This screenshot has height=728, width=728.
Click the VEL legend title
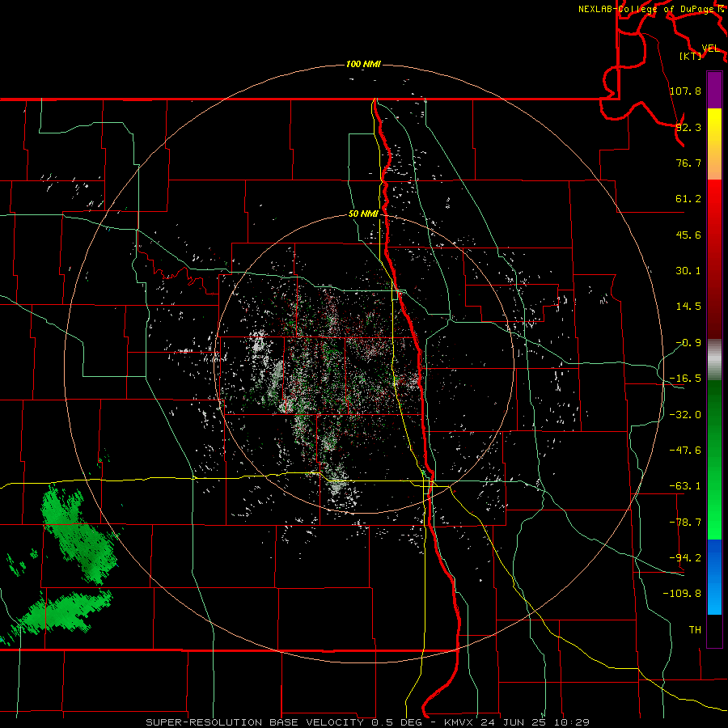pyautogui.click(x=710, y=49)
